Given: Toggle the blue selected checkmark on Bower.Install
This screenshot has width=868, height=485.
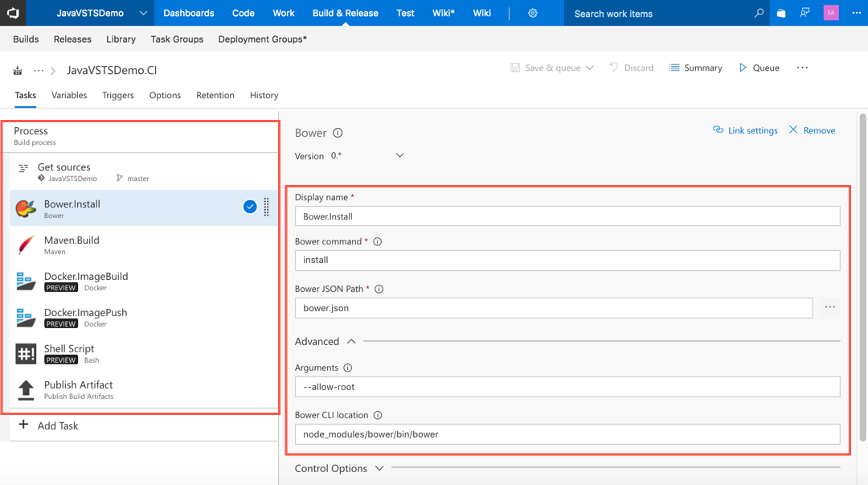Looking at the screenshot, I should click(250, 206).
